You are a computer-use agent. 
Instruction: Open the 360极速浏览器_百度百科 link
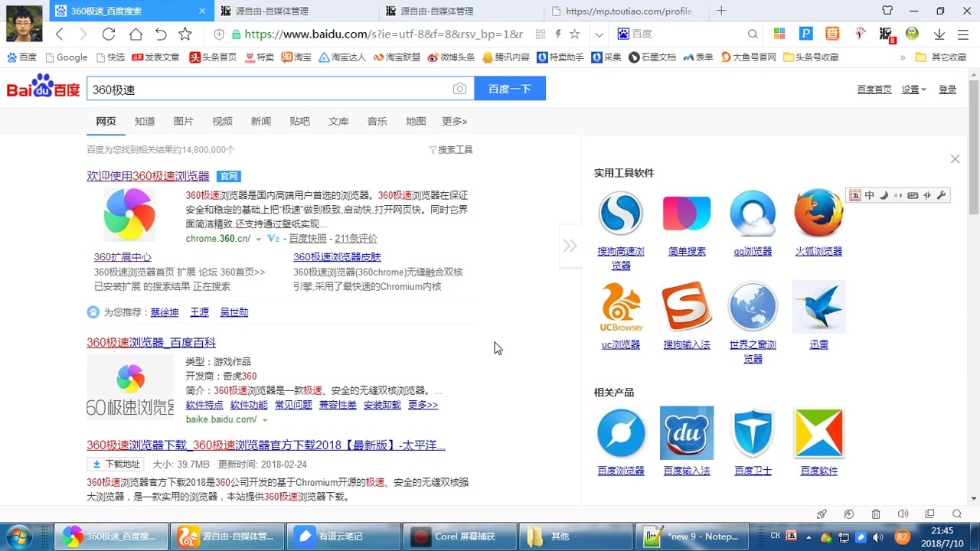click(x=151, y=343)
